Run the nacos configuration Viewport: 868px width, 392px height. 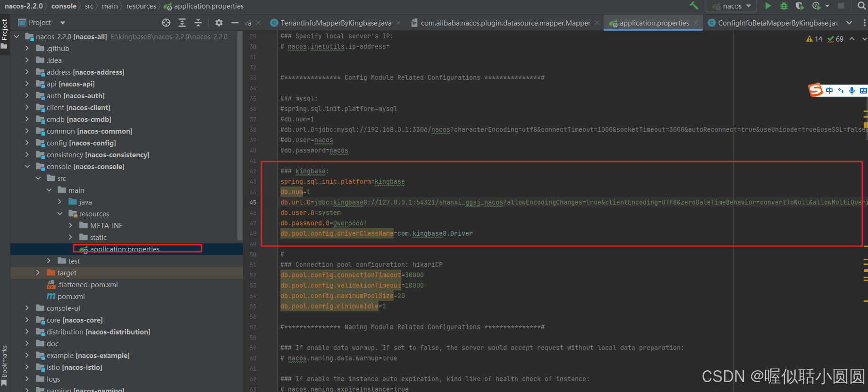768,6
